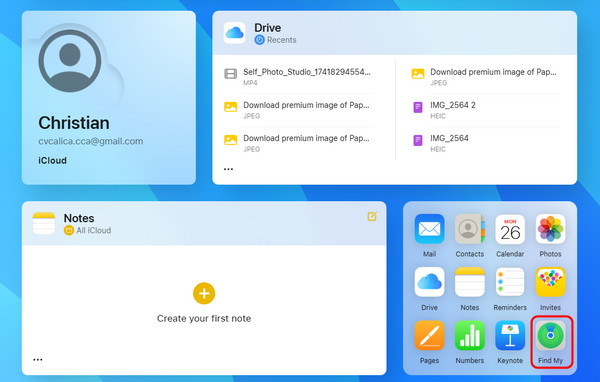Open the Notes icon in the apps grid
Viewport: 600px width, 382px height.
(x=470, y=282)
